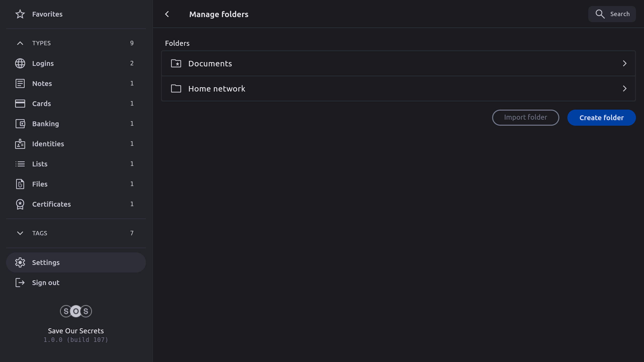Click the Search field
The width and height of the screenshot is (644, 362).
click(612, 14)
